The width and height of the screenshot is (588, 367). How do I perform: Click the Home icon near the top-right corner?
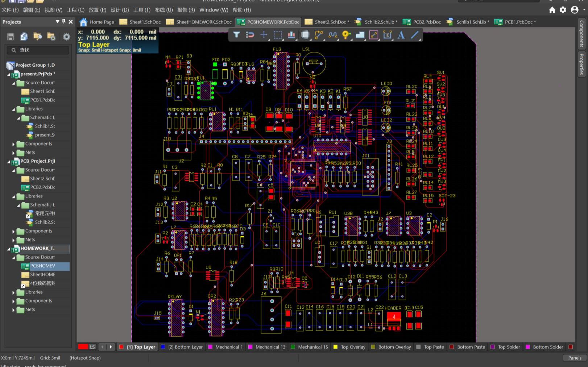coord(552,10)
